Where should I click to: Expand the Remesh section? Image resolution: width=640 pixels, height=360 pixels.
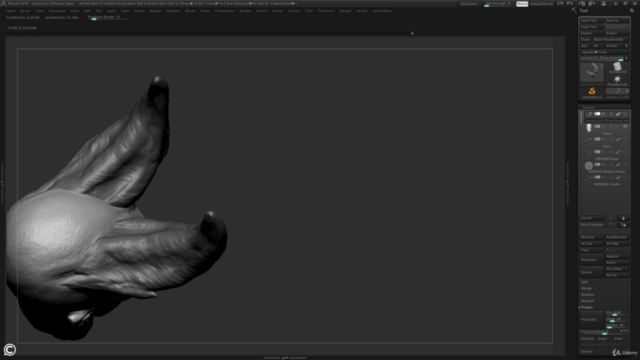click(x=587, y=301)
